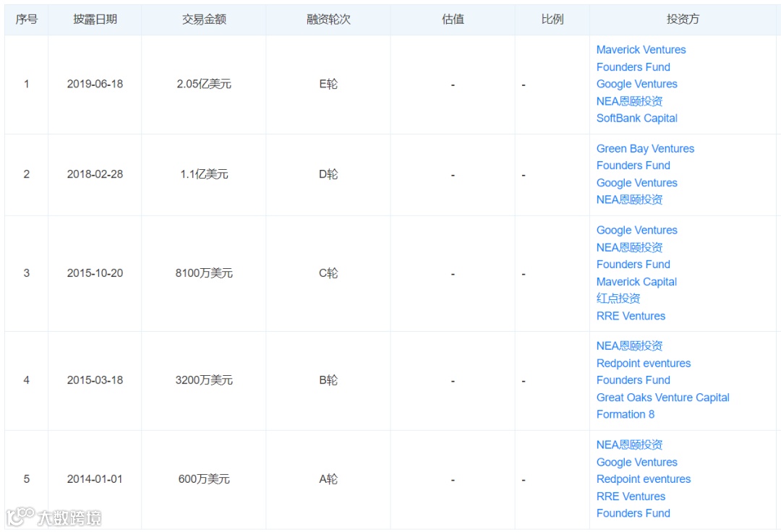Open Google Ventures link in D轮 row
The image size is (781, 532).
636,183
